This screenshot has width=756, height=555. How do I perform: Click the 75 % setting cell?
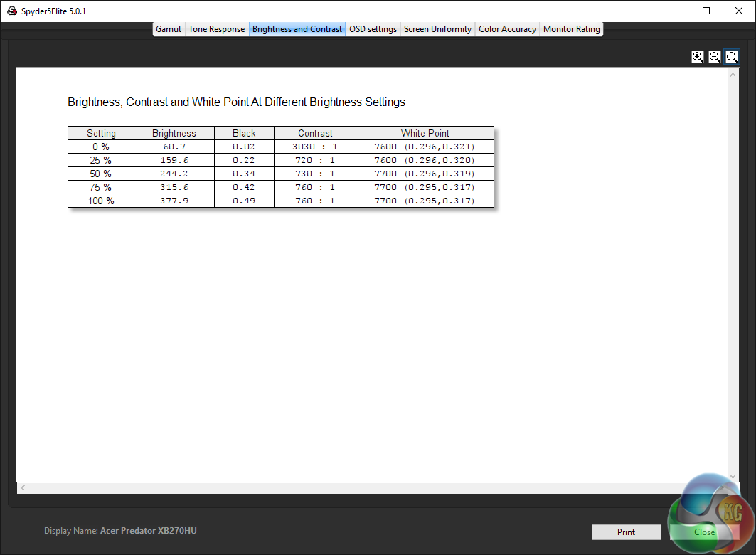pos(101,187)
